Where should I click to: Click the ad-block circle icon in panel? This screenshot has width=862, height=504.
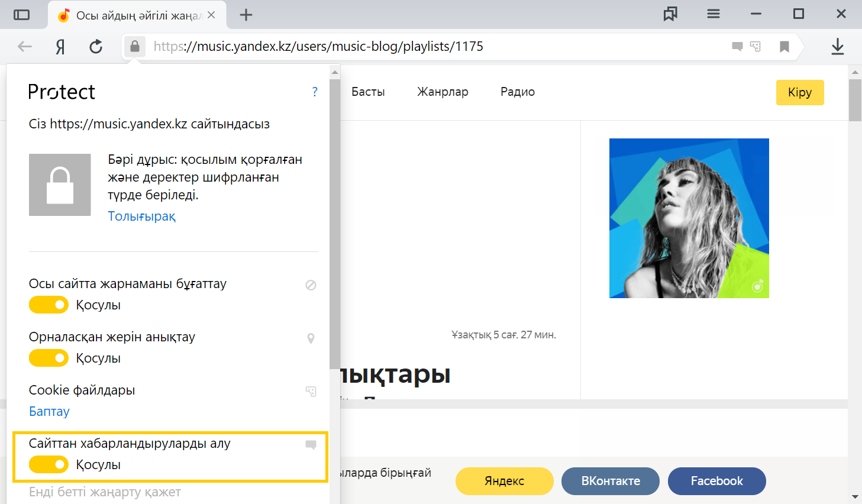(x=311, y=285)
